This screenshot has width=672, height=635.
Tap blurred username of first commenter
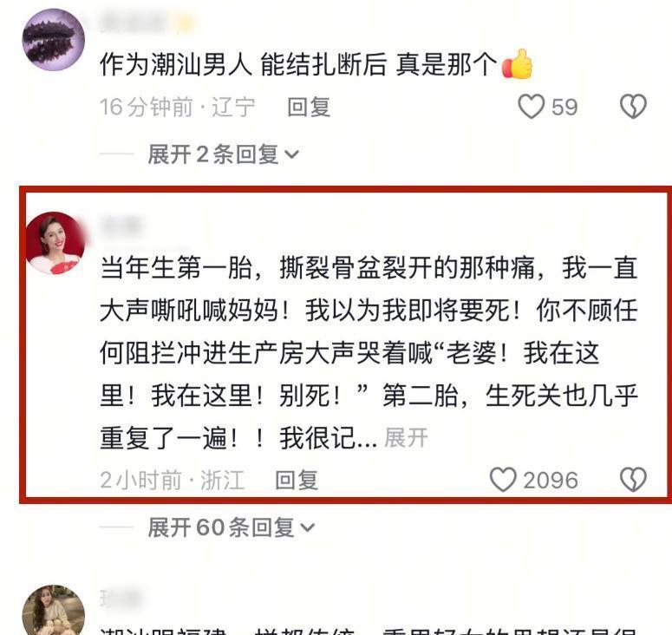(133, 23)
